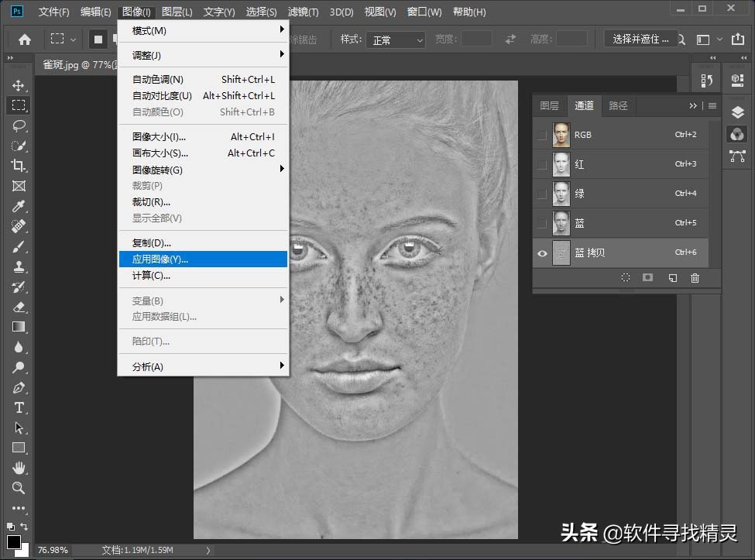Click the 76.98% zoom field
The image size is (755, 560).
coord(53,550)
